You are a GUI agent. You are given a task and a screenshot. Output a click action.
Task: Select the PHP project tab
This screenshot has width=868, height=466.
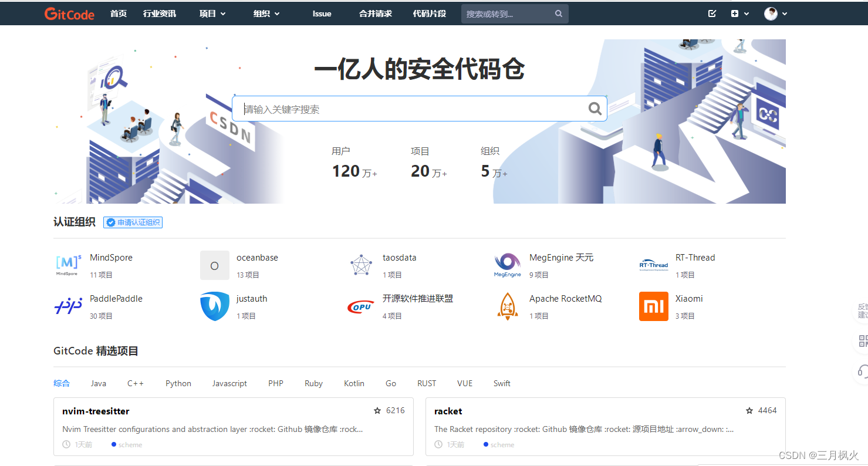pyautogui.click(x=276, y=383)
